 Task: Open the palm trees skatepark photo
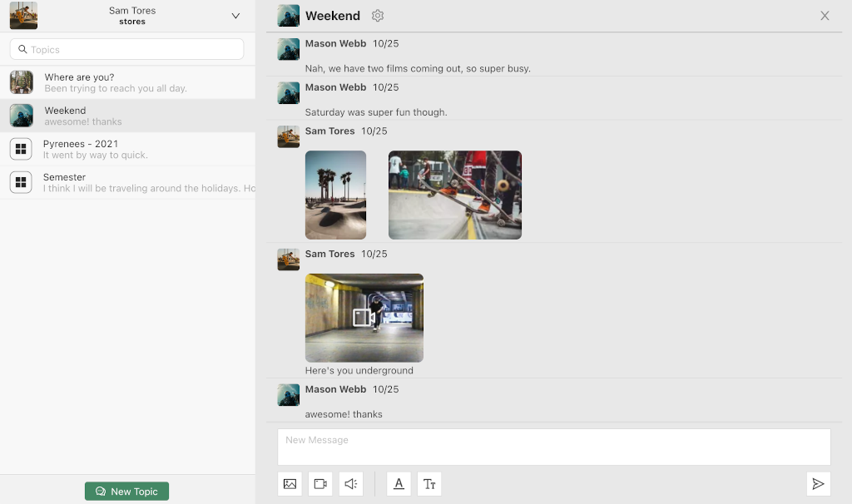coord(335,195)
